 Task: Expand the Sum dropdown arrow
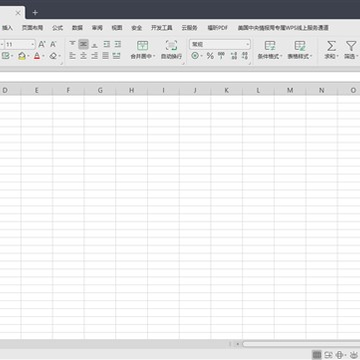click(337, 56)
